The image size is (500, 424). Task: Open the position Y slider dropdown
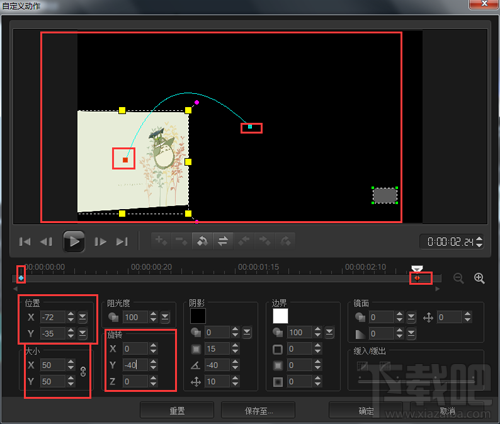(x=82, y=333)
